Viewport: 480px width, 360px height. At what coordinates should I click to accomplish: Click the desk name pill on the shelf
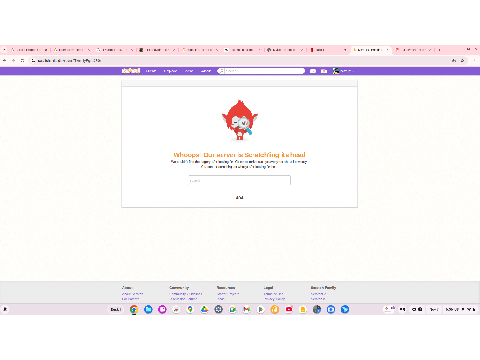pyautogui.click(x=116, y=309)
